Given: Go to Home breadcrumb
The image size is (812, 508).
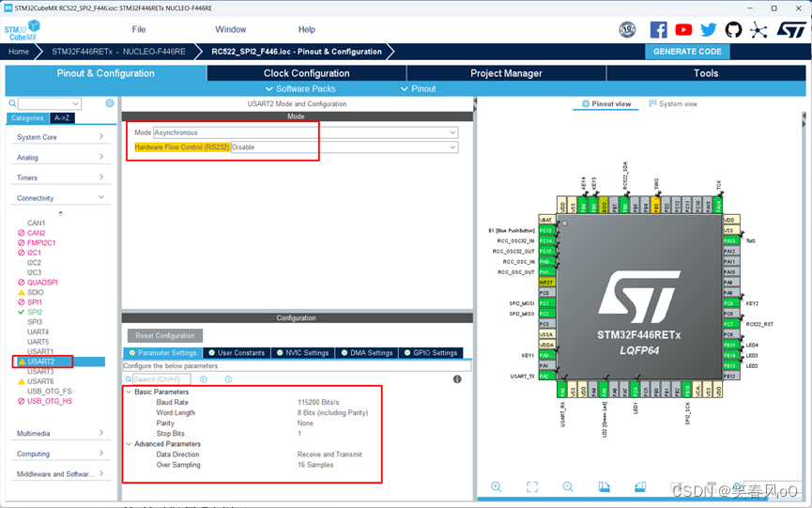Looking at the screenshot, I should tap(19, 52).
